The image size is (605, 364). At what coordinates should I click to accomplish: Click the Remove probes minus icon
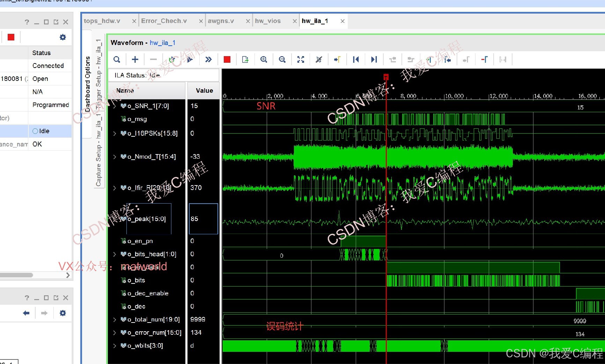(x=153, y=60)
